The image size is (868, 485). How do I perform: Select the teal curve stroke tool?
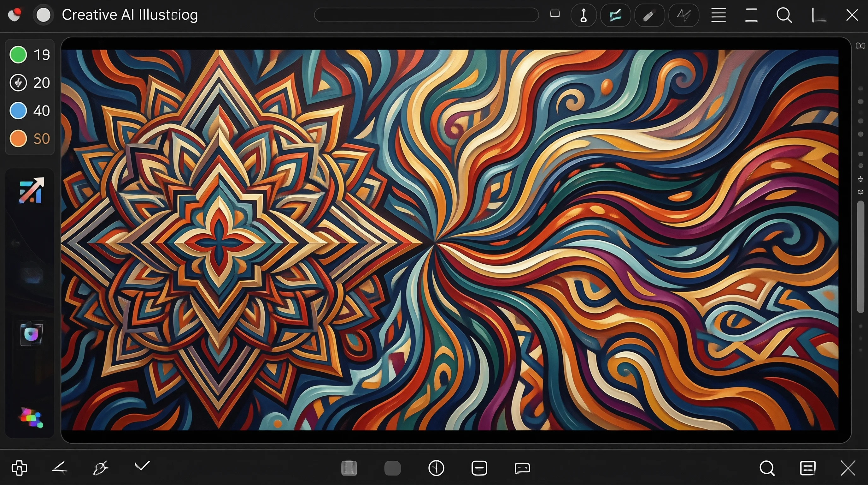616,15
